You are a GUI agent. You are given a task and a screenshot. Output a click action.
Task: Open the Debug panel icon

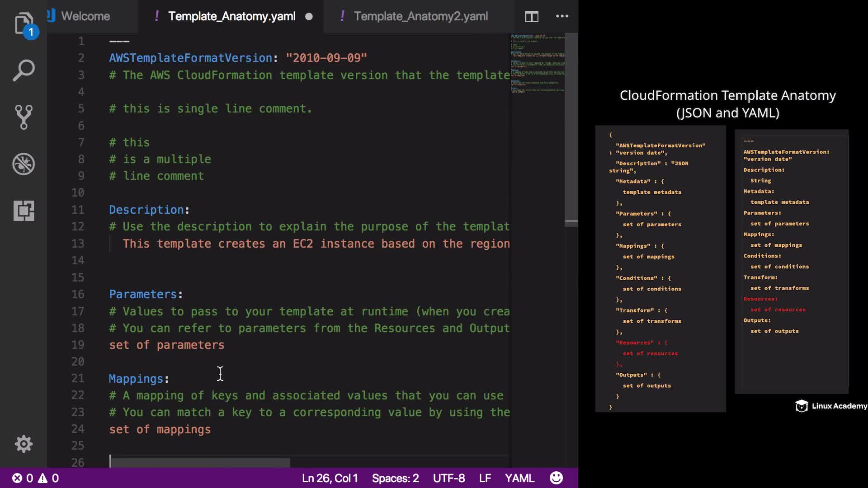point(24,164)
